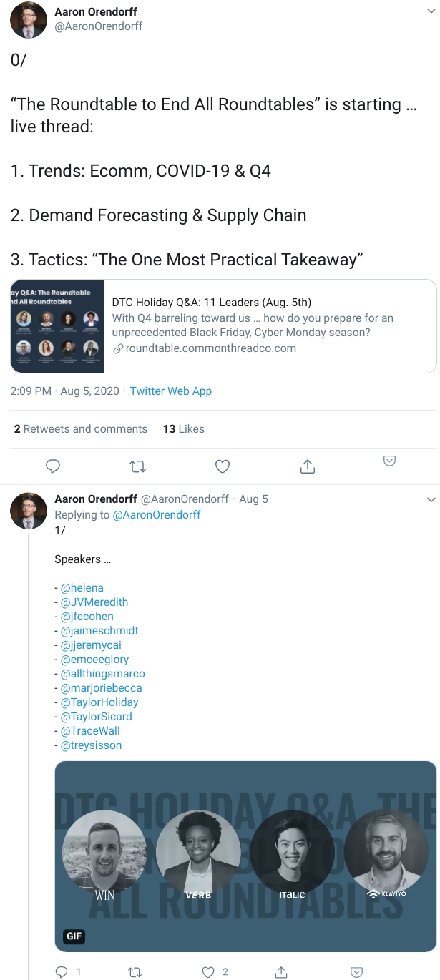The height and width of the screenshot is (980, 440).
Task: Retweet the main roundtable tweet
Action: (x=137, y=466)
